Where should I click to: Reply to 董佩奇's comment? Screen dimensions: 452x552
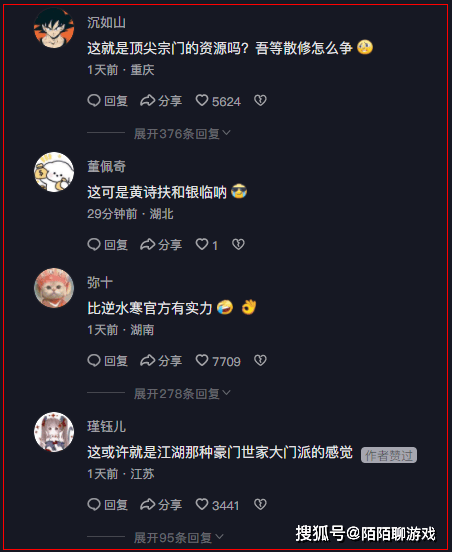(x=107, y=245)
